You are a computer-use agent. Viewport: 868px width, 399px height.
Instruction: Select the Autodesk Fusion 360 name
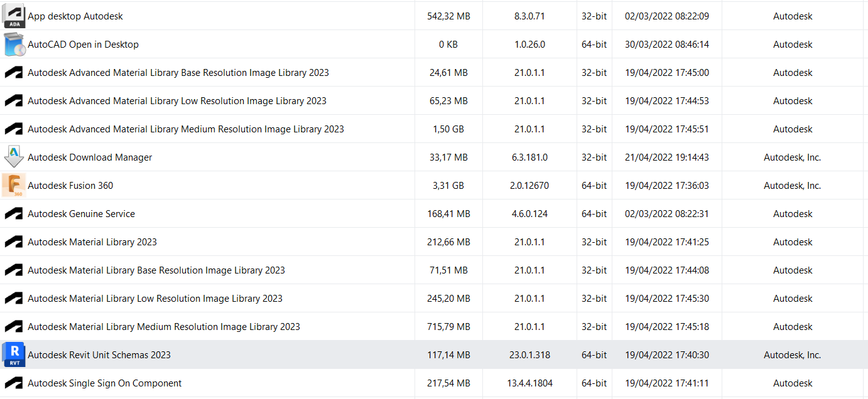(70, 186)
